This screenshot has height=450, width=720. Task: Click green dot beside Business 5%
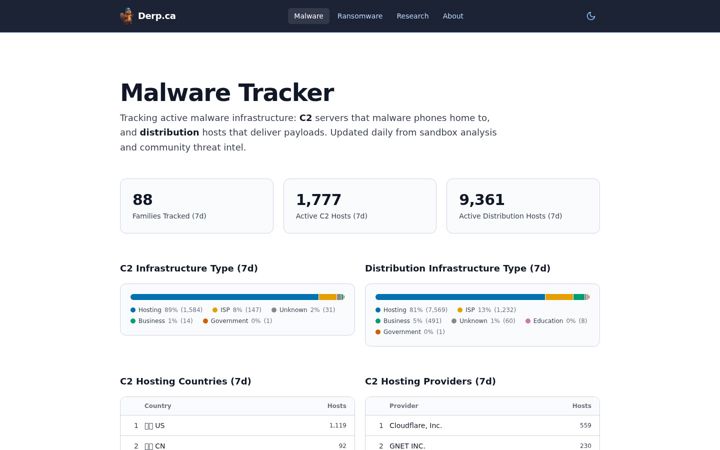(378, 321)
